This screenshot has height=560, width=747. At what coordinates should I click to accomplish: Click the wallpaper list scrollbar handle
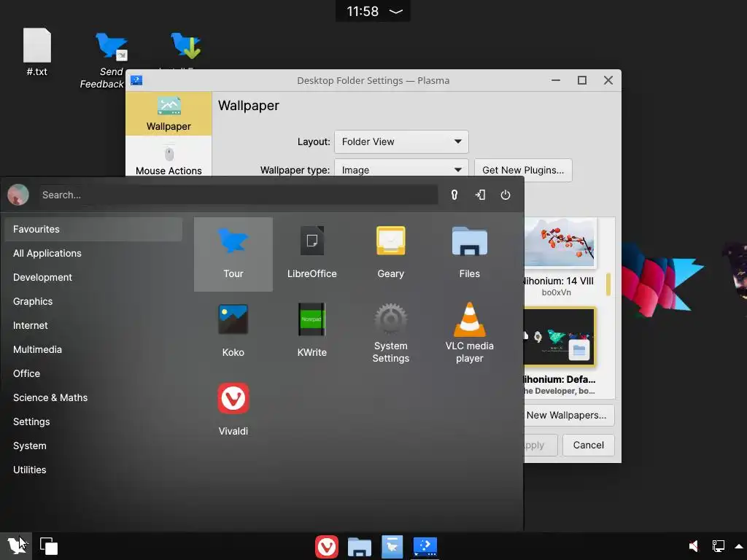click(x=608, y=284)
